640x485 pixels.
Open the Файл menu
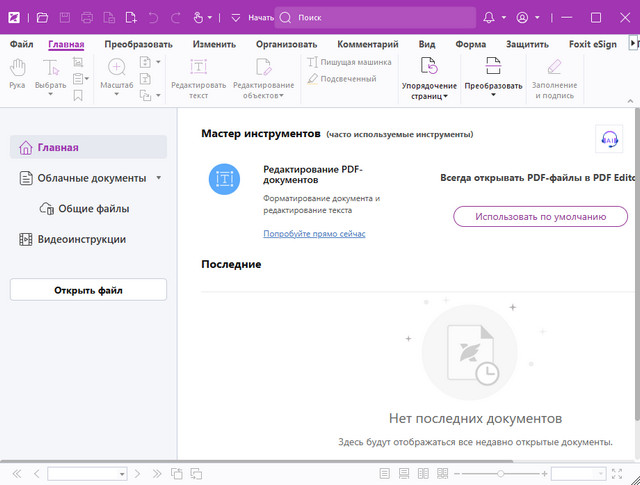[22, 44]
